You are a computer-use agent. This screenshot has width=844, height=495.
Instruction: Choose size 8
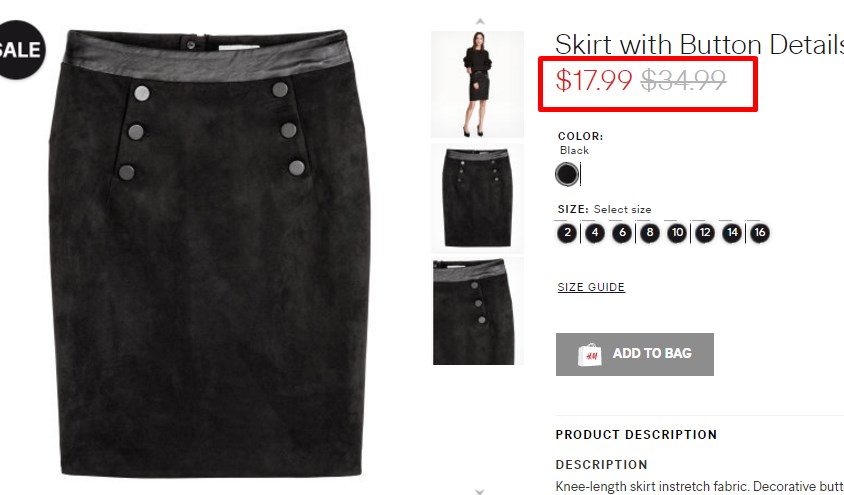pyautogui.click(x=650, y=233)
